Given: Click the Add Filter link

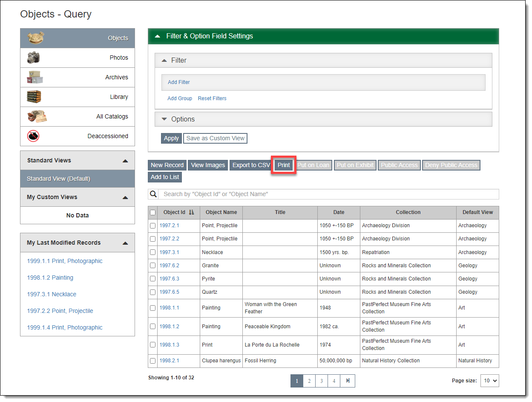Looking at the screenshot, I should pyautogui.click(x=179, y=82).
